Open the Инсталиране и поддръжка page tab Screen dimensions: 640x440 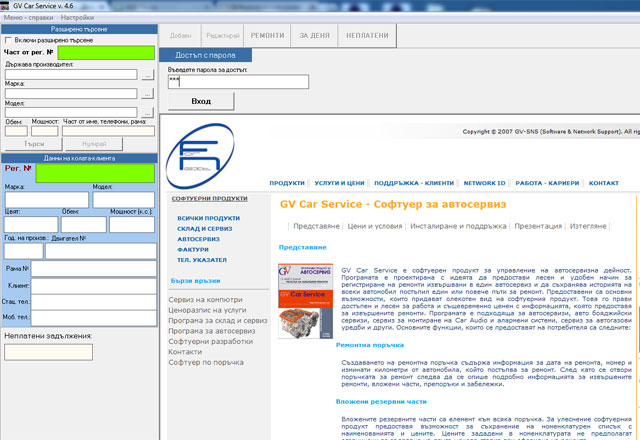[x=458, y=226]
